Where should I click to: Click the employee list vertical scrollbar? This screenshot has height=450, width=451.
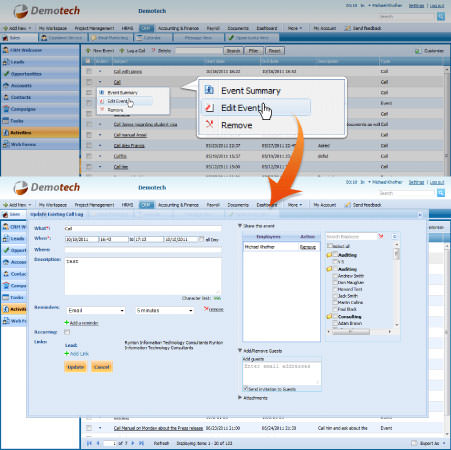click(x=397, y=284)
